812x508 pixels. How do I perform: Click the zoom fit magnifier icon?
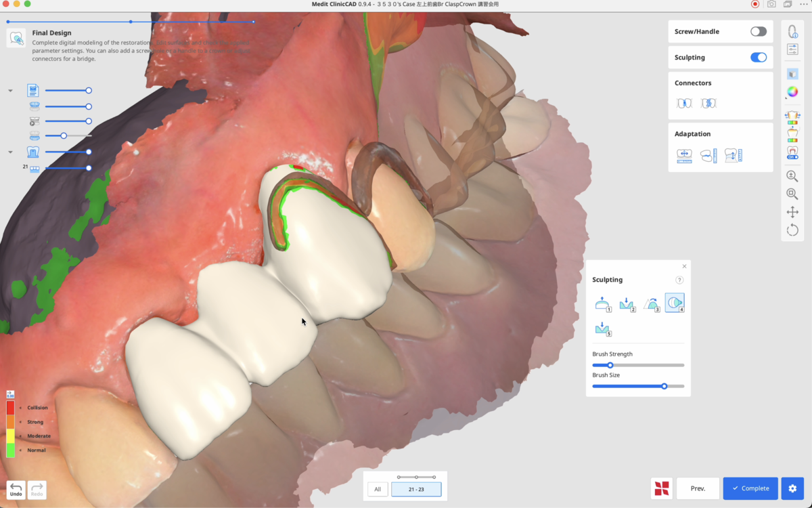792,194
